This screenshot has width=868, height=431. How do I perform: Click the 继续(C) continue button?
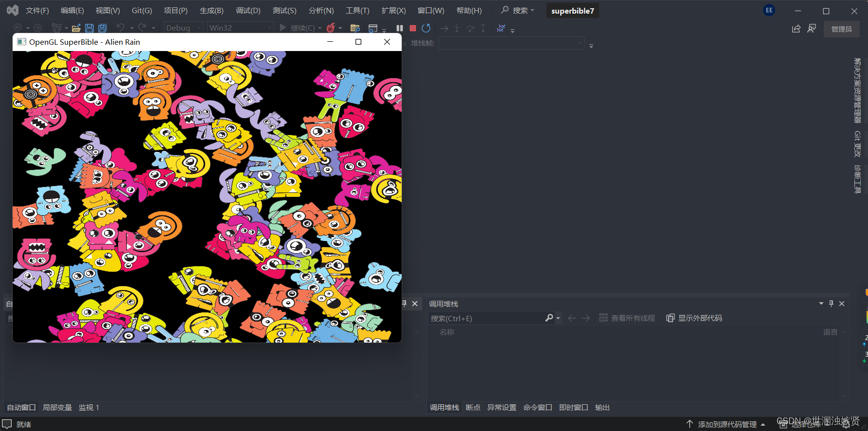pyautogui.click(x=298, y=28)
